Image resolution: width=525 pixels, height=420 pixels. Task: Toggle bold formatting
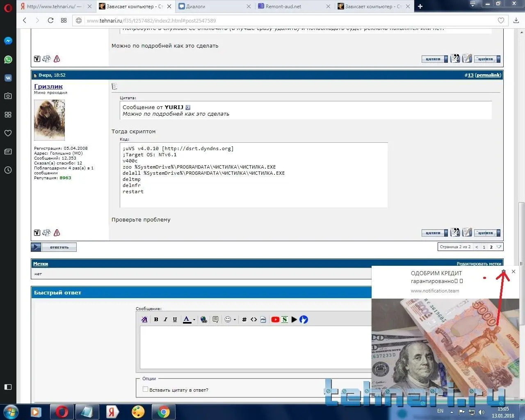pyautogui.click(x=156, y=320)
